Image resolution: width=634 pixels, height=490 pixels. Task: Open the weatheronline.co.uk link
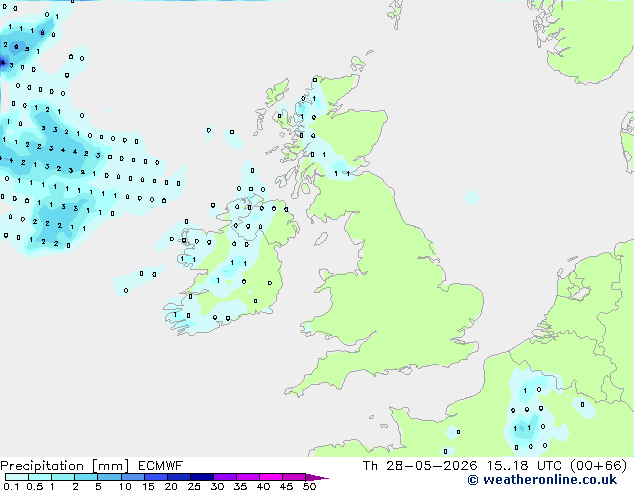tap(542, 480)
